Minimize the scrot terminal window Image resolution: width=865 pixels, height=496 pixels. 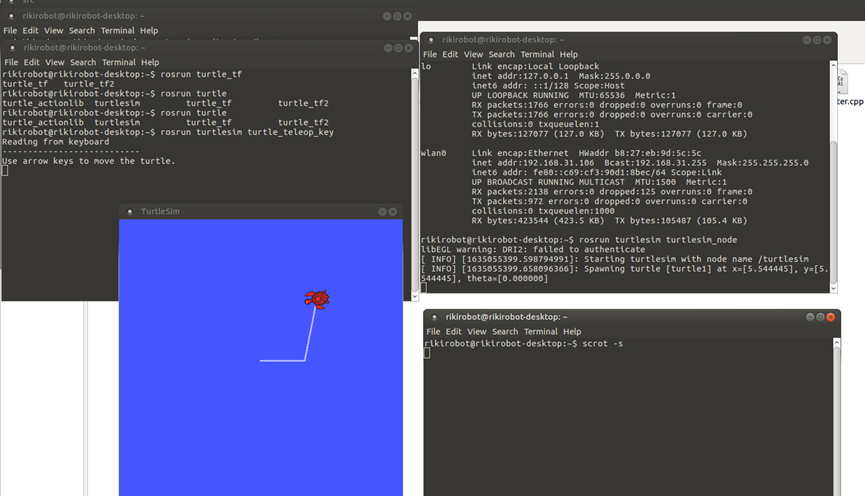point(810,317)
